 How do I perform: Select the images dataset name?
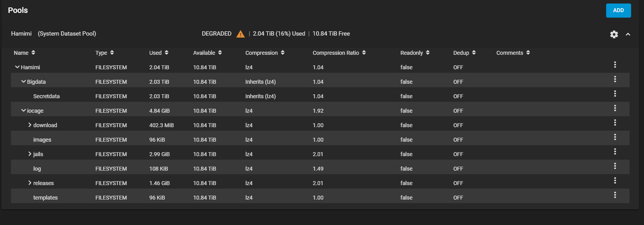(42, 140)
